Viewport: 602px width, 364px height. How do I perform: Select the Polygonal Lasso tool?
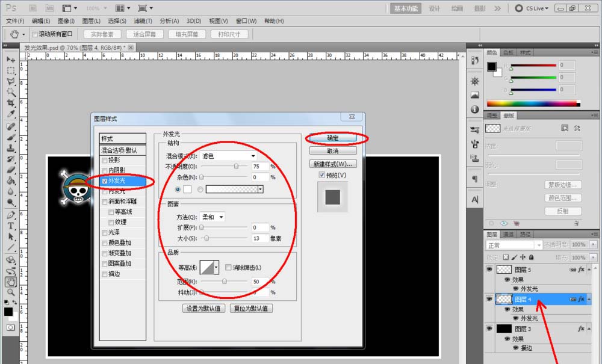(11, 81)
